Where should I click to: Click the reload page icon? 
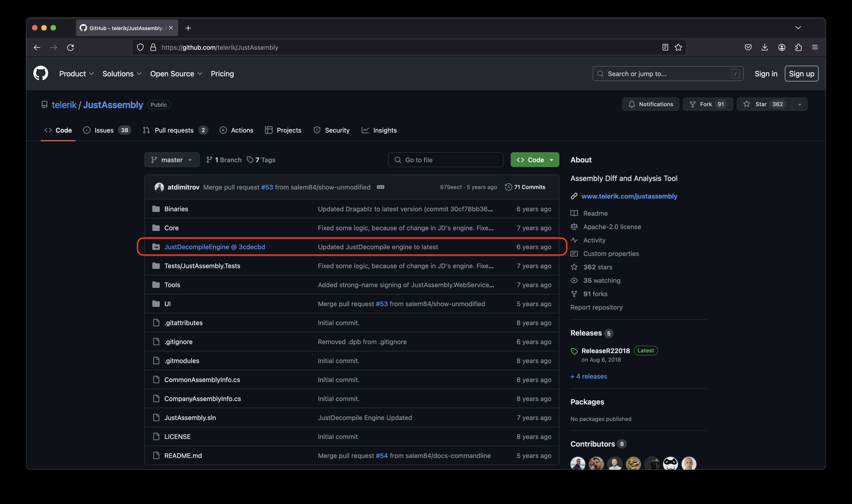70,47
